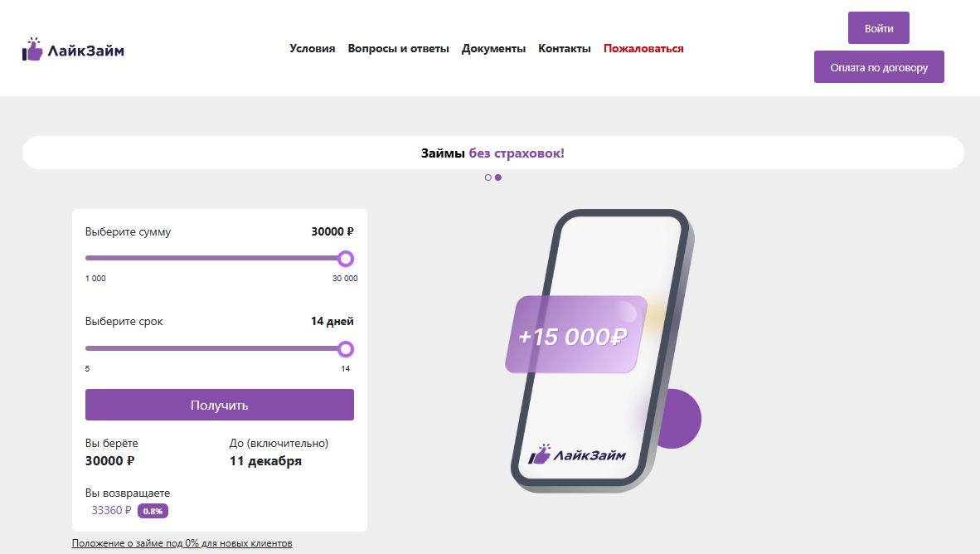
Task: Click the ЛайкЗайм logo on the phone illustration
Action: point(577,454)
